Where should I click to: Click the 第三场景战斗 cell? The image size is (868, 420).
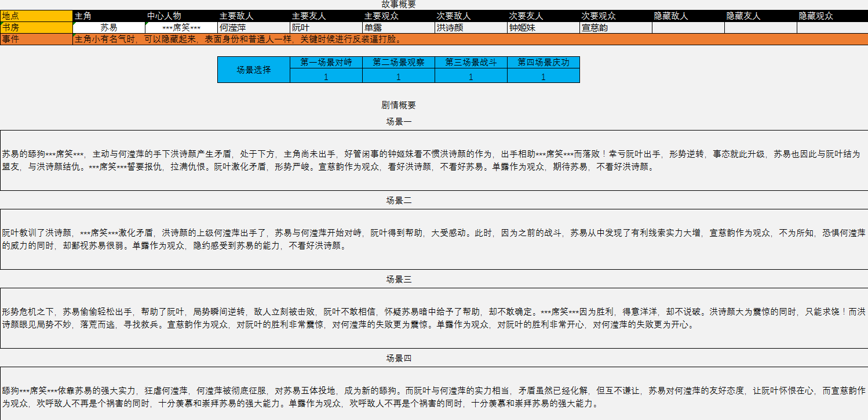[x=471, y=63]
